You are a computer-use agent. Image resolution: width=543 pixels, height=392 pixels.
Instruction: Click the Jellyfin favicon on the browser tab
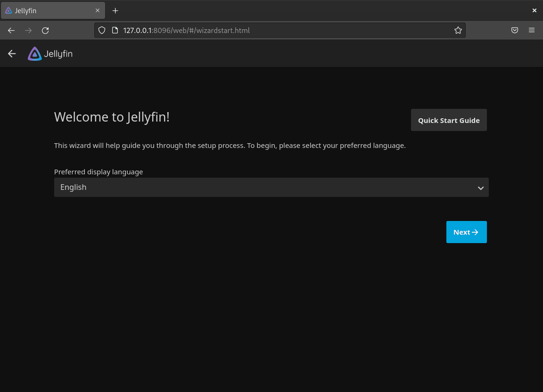coord(8,10)
